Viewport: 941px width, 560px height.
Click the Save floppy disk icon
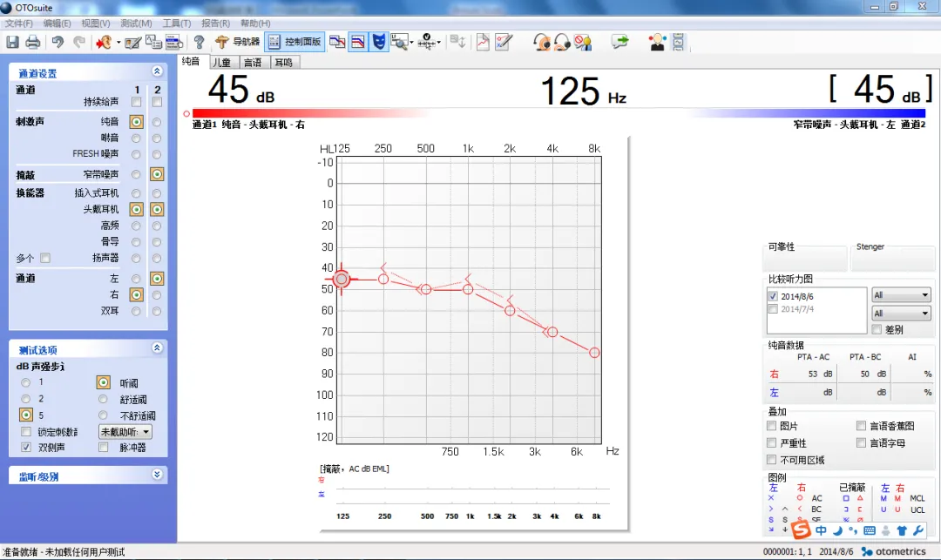[13, 42]
